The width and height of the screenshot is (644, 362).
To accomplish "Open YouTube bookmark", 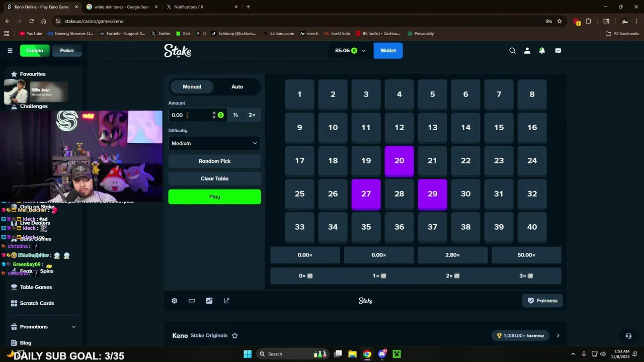I will (30, 33).
